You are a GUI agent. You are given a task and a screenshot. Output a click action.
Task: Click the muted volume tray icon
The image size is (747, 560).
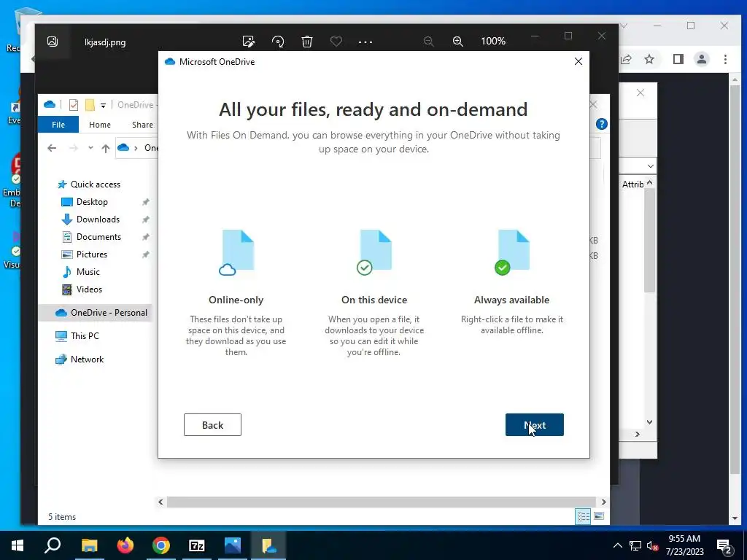pos(653,545)
